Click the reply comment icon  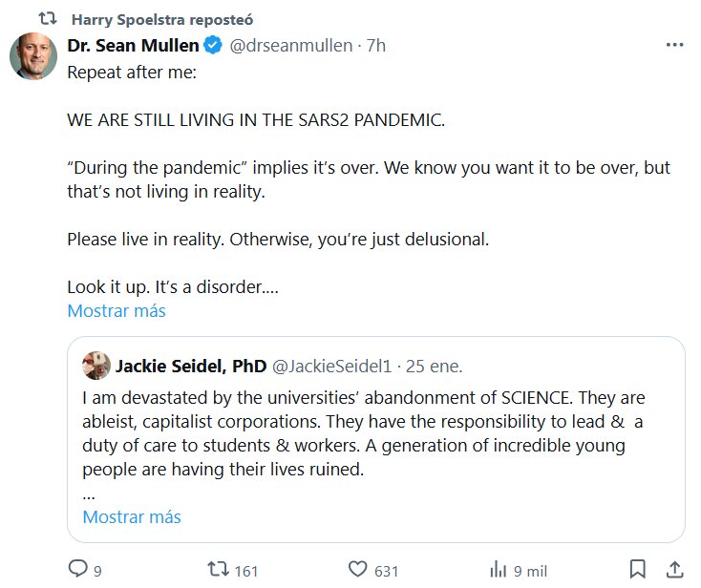click(x=78, y=569)
